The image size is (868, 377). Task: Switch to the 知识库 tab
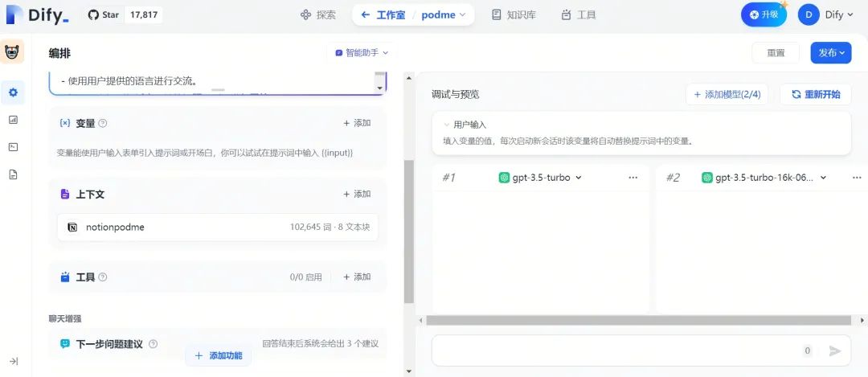click(514, 15)
